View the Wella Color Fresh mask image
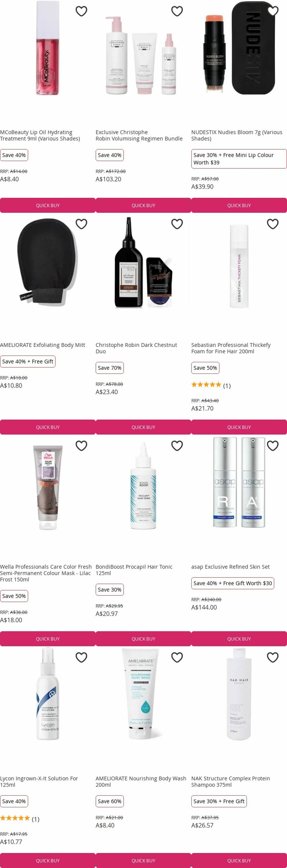This screenshot has width=287, height=868. tap(47, 487)
